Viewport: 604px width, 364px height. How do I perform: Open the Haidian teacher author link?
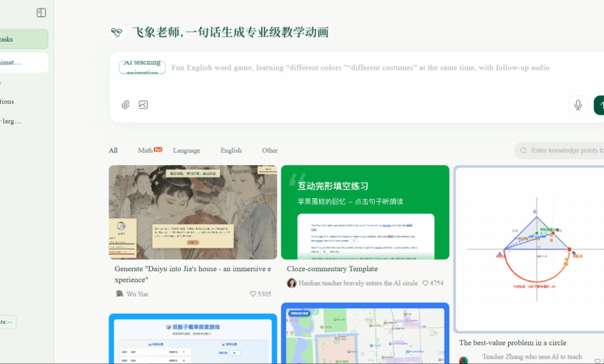coord(358,283)
